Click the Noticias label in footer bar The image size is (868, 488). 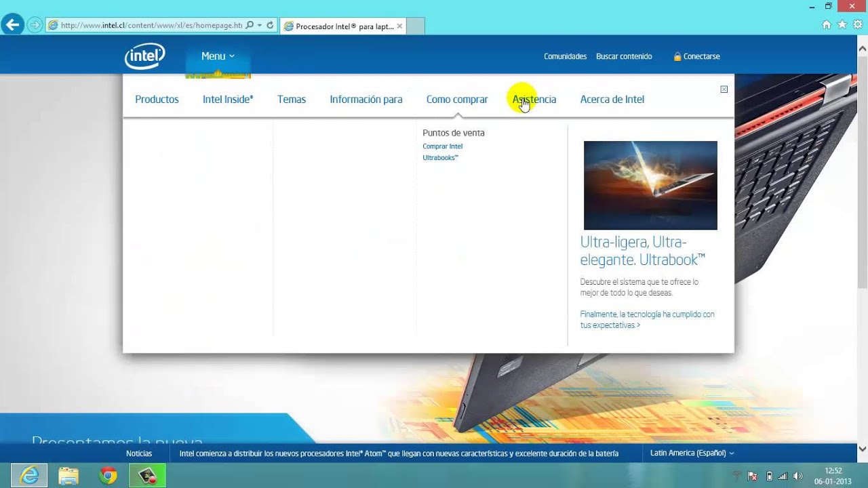pyautogui.click(x=139, y=453)
